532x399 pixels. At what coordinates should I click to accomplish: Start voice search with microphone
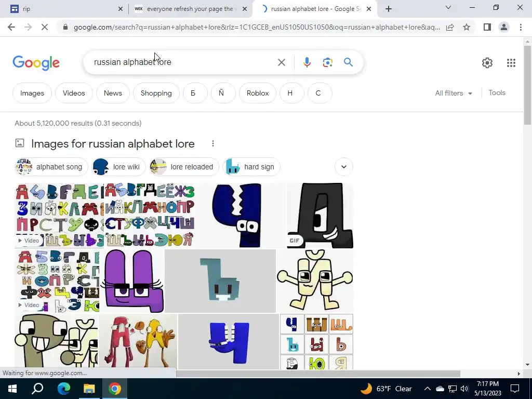click(307, 62)
